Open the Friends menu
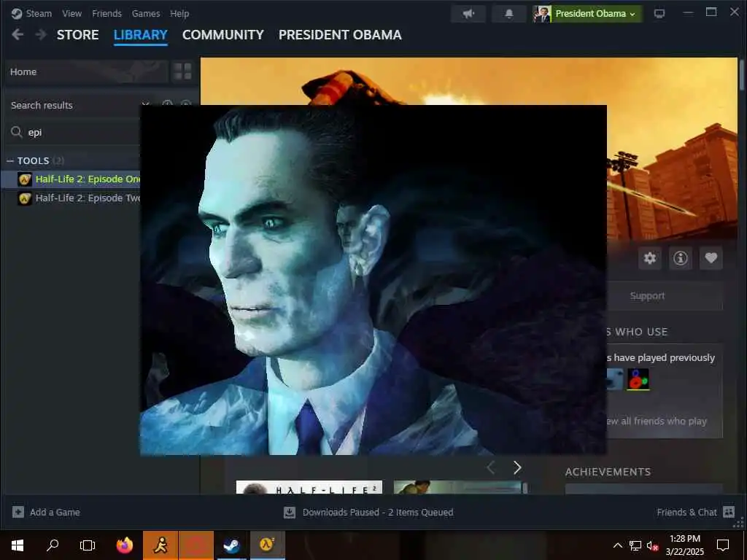The width and height of the screenshot is (747, 560). coord(107,13)
